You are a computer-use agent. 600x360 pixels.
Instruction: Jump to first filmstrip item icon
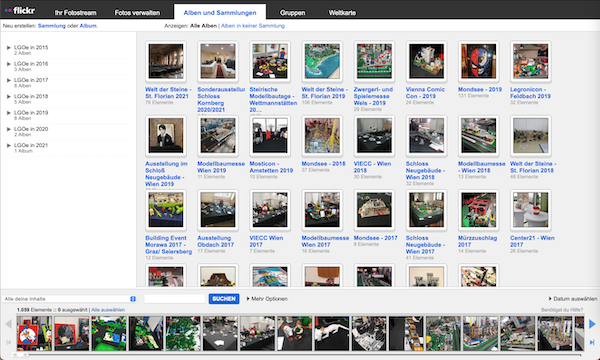[8, 342]
